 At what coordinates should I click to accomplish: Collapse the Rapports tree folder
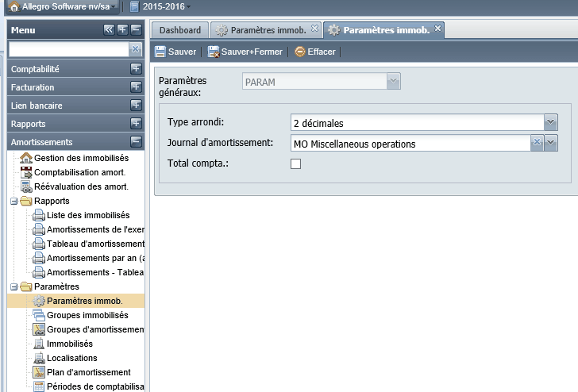(x=14, y=202)
